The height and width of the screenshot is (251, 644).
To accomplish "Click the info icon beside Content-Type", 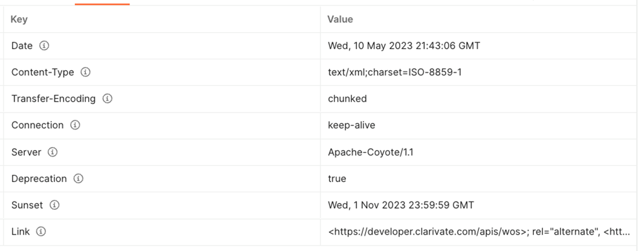I will (85, 73).
